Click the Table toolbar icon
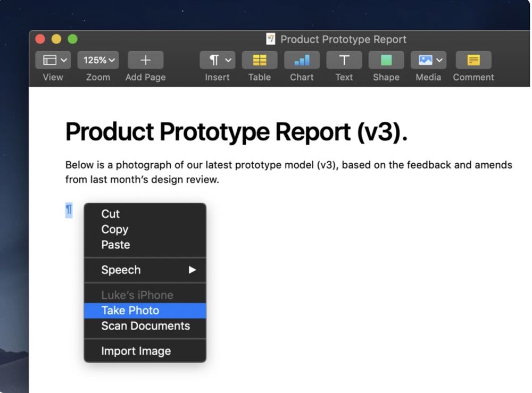The width and height of the screenshot is (532, 393). click(x=259, y=60)
